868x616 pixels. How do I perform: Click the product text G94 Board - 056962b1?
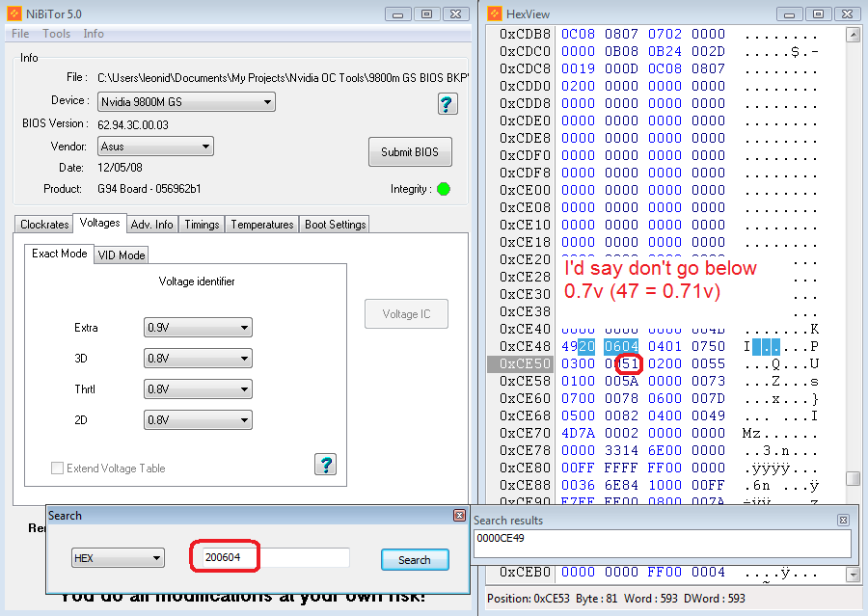(x=149, y=189)
